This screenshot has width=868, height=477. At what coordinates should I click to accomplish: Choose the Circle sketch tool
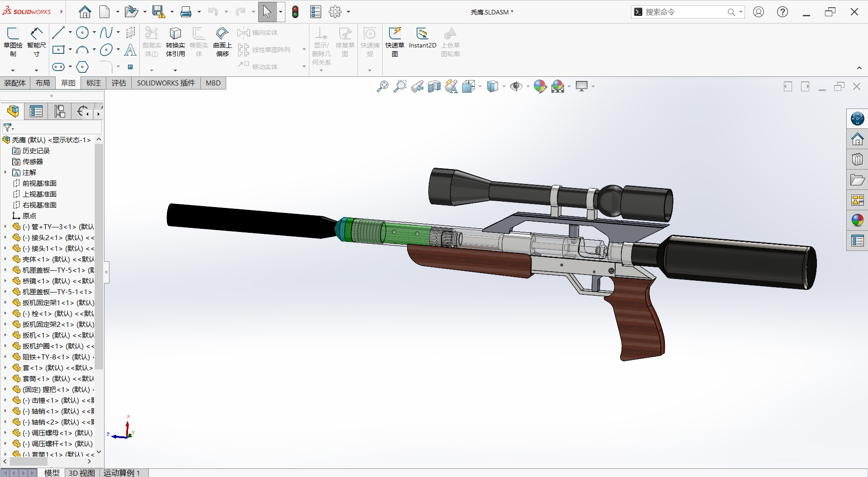pos(82,33)
